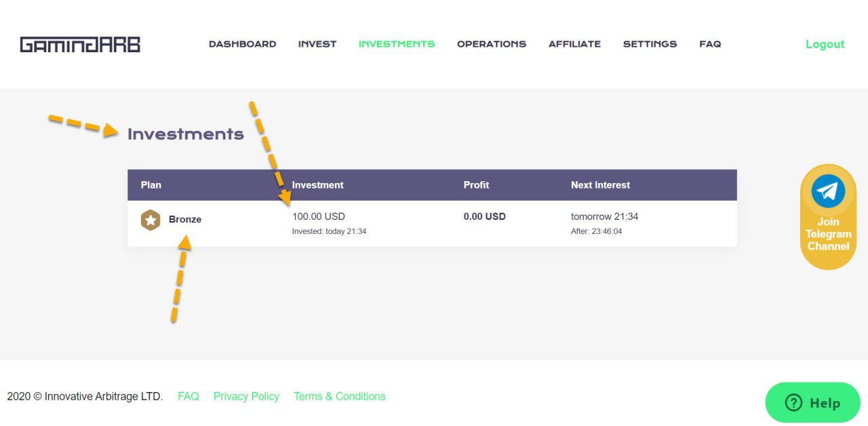Click the Telegram paper plane icon
This screenshot has height=426, width=868.
pos(828,191)
